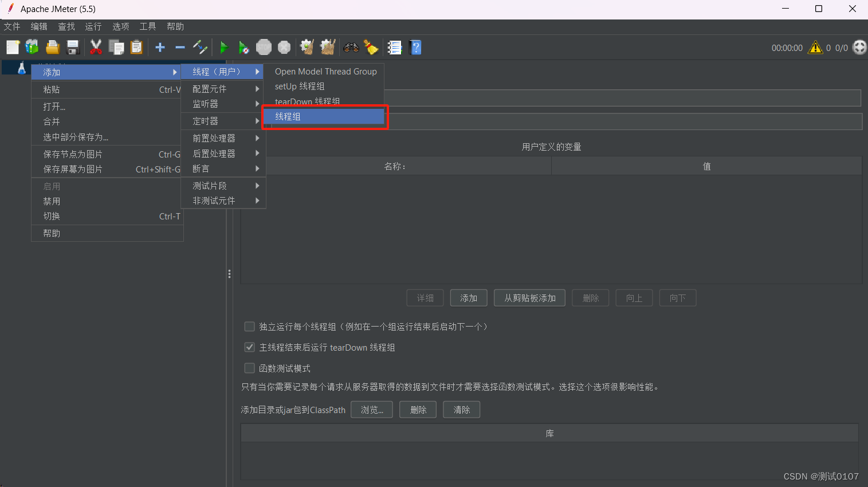This screenshot has width=868, height=487.
Task: Expand the 配置元件 submenu
Action: [x=222, y=89]
